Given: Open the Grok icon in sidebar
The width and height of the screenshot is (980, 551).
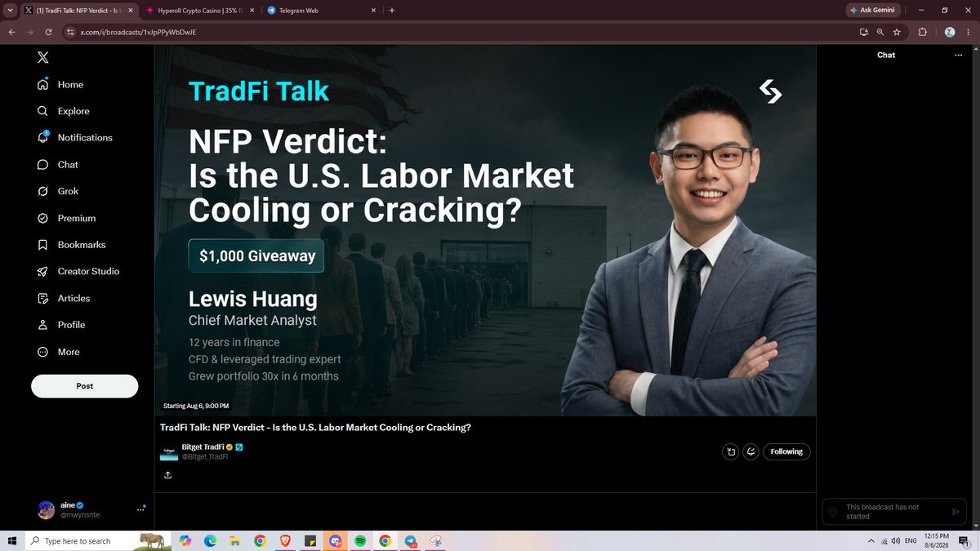Looking at the screenshot, I should (x=42, y=191).
